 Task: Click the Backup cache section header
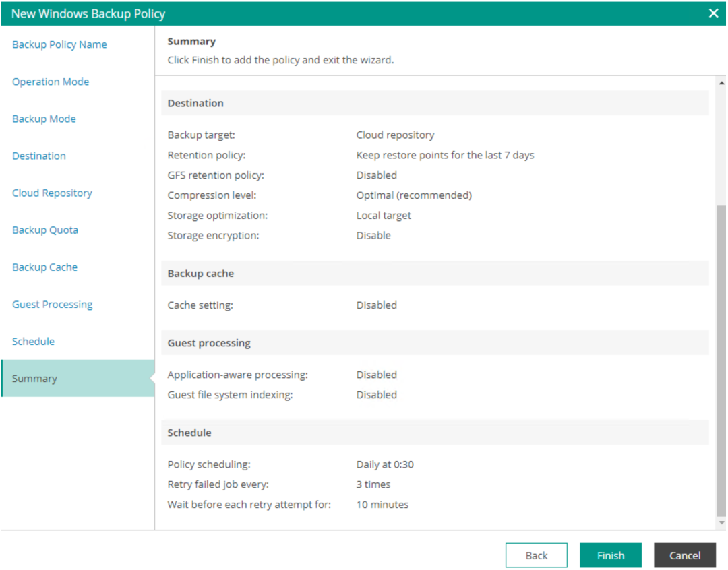[435, 274]
